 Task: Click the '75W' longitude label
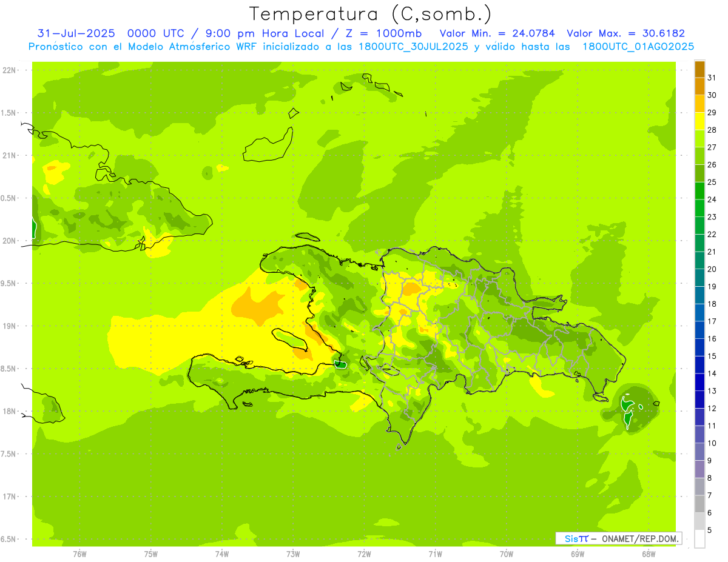[x=151, y=554]
